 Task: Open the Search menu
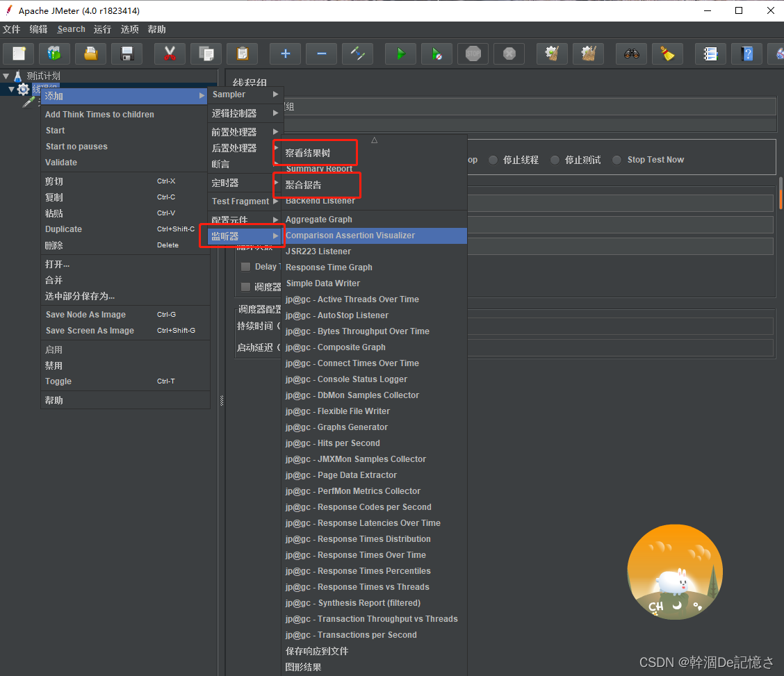[x=71, y=29]
